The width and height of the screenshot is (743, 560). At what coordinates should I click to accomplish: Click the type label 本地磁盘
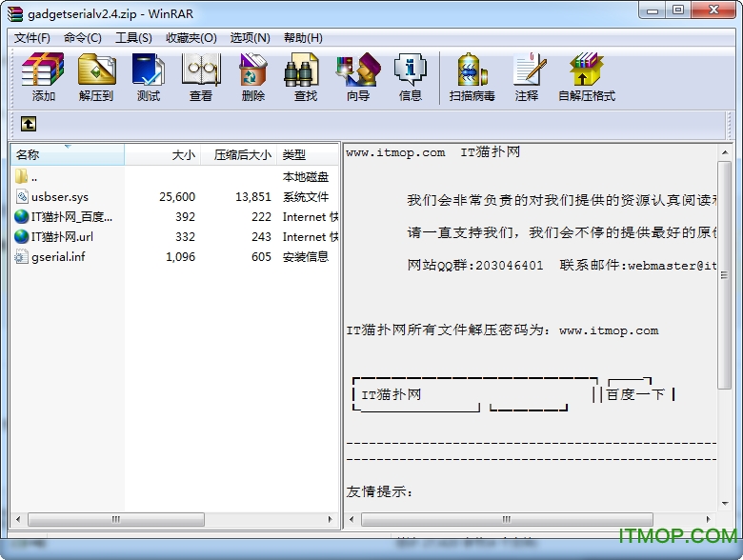(x=306, y=177)
